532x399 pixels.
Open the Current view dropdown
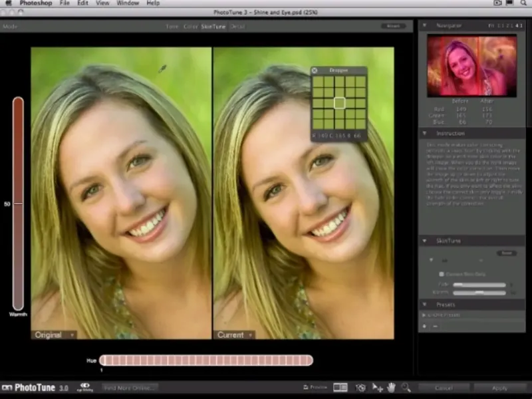pyautogui.click(x=235, y=335)
